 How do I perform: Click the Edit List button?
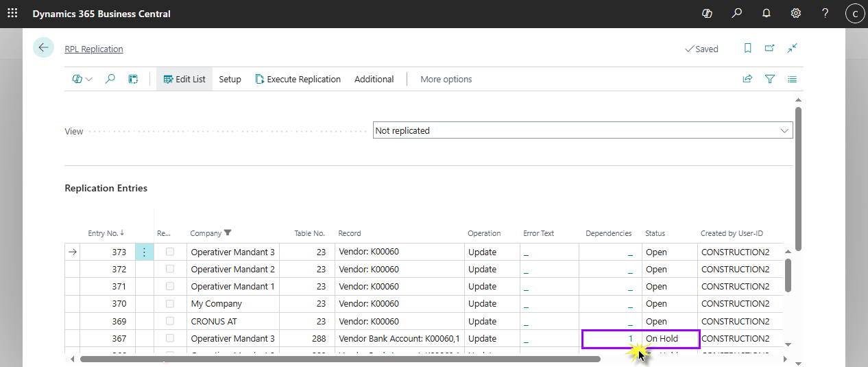click(x=184, y=79)
